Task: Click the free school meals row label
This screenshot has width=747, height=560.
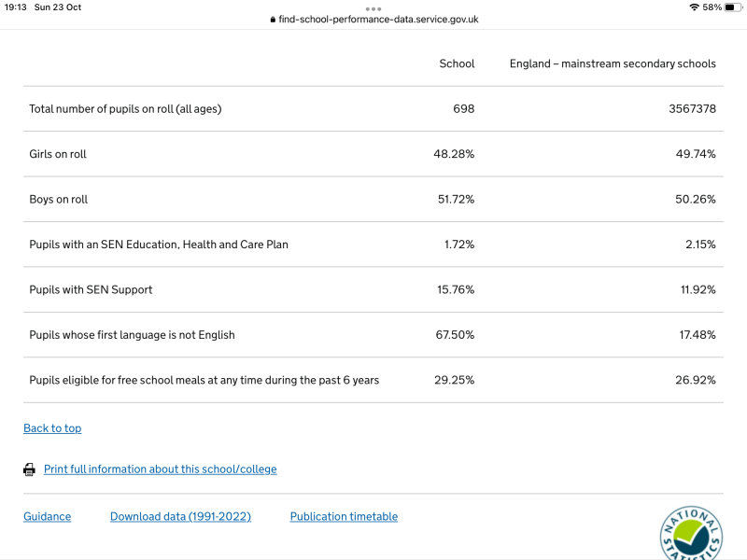Action: coord(204,380)
